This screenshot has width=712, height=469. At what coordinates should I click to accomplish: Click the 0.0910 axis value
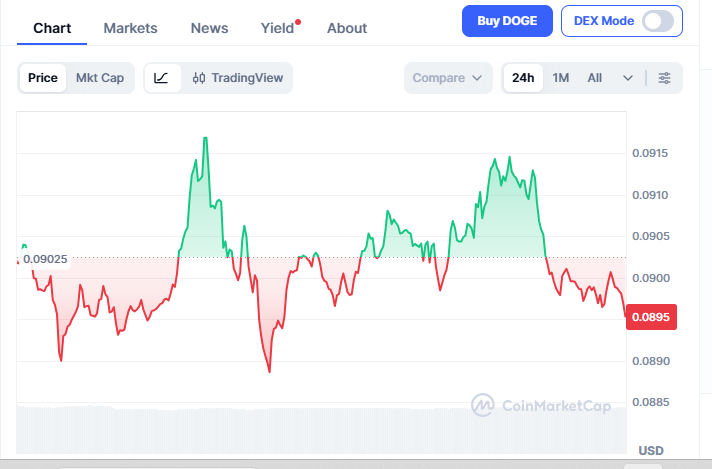(650, 195)
